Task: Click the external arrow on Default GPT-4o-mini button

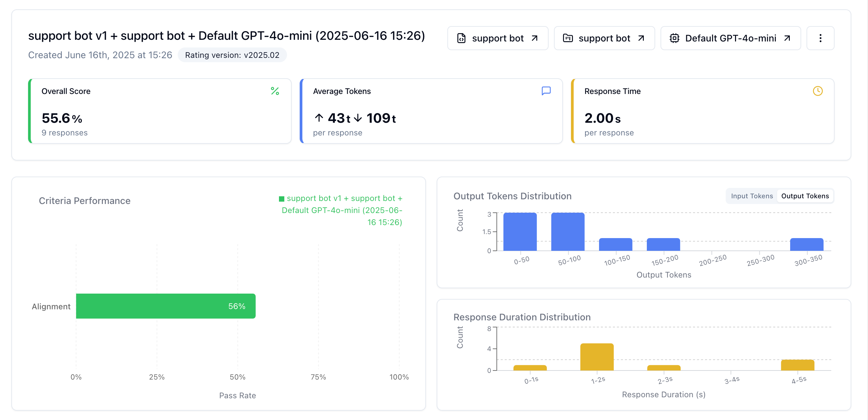Action: tap(787, 38)
